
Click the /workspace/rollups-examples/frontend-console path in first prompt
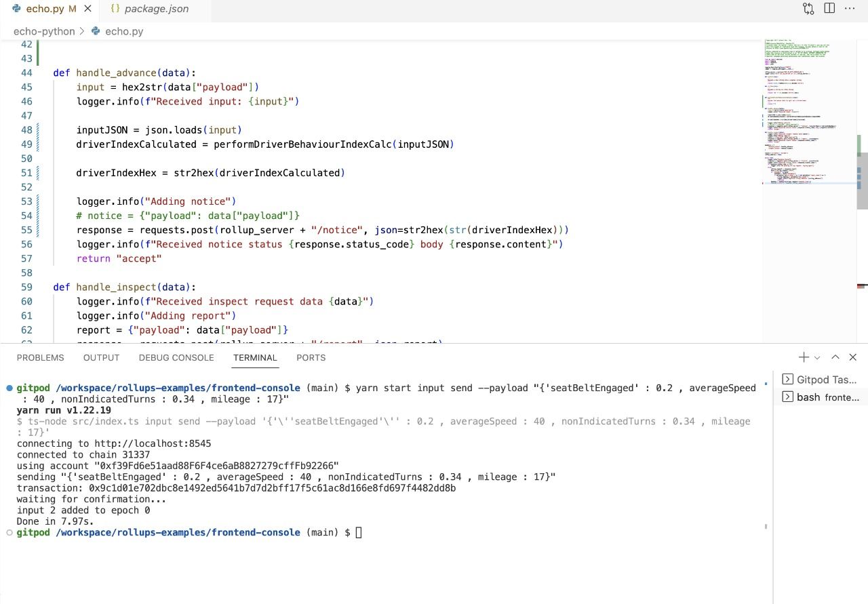178,388
